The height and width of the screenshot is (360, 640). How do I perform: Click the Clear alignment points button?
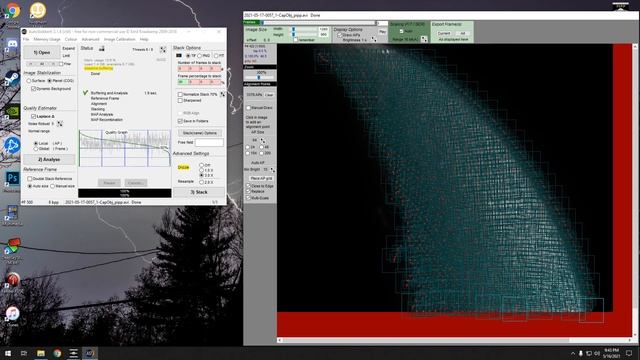269,95
